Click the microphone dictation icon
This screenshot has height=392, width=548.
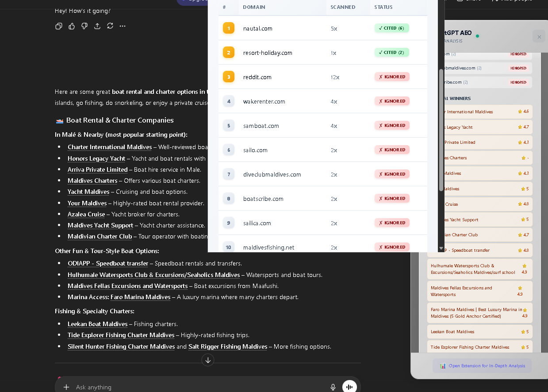(x=333, y=387)
